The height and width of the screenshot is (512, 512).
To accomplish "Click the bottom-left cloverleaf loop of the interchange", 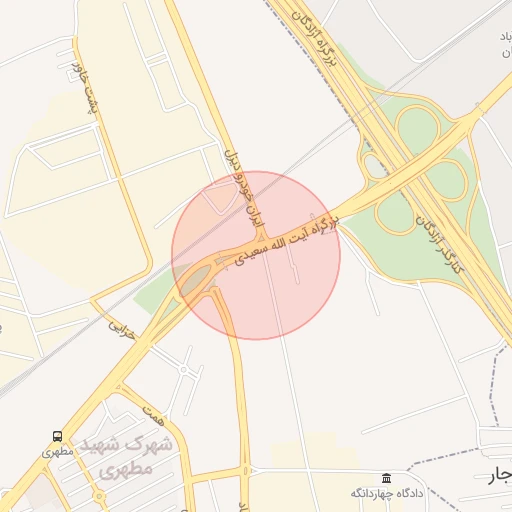I will [x=395, y=213].
